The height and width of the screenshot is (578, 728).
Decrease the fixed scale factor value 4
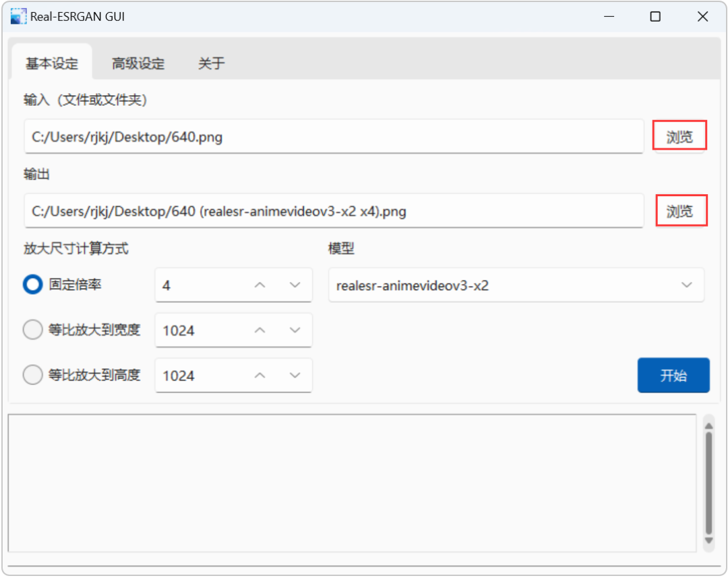[x=295, y=285]
